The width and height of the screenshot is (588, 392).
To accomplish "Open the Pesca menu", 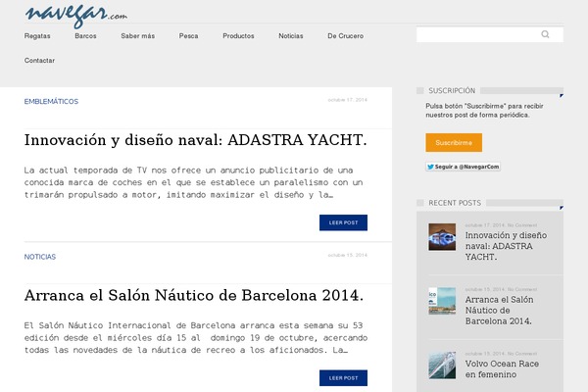I will (x=188, y=36).
